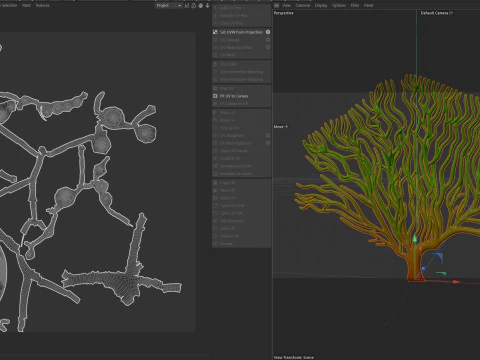Click the lock icon beside Project dropdown

point(193,5)
